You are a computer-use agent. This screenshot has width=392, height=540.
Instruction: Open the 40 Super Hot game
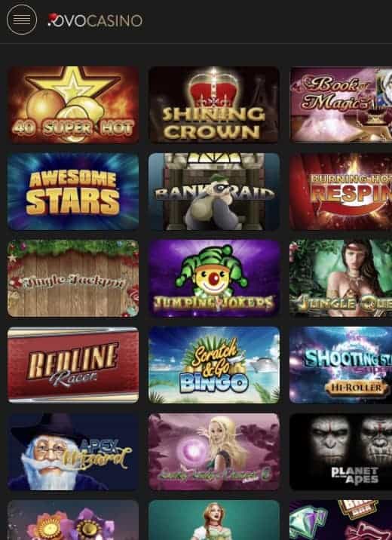[x=73, y=105]
